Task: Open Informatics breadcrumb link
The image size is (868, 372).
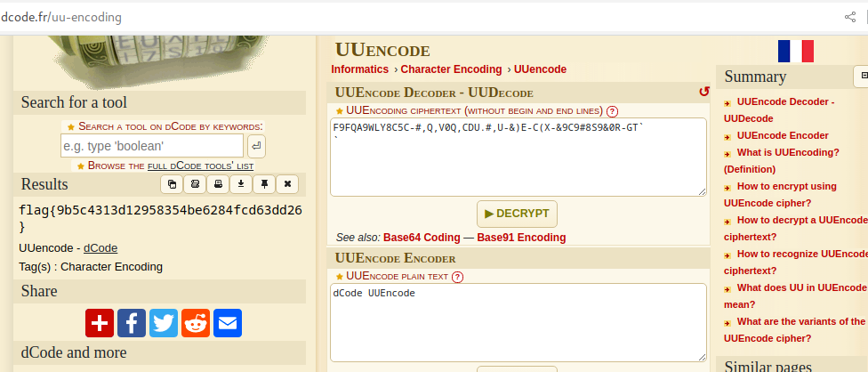Action: [x=360, y=69]
